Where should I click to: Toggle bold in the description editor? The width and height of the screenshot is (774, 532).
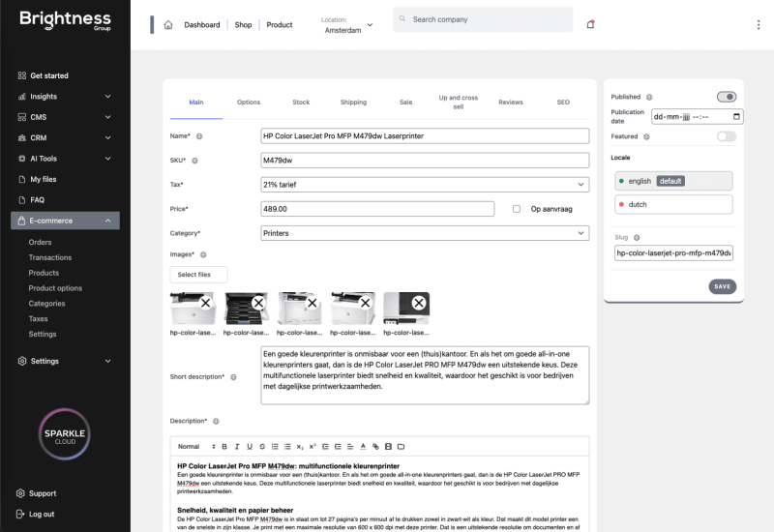point(224,446)
